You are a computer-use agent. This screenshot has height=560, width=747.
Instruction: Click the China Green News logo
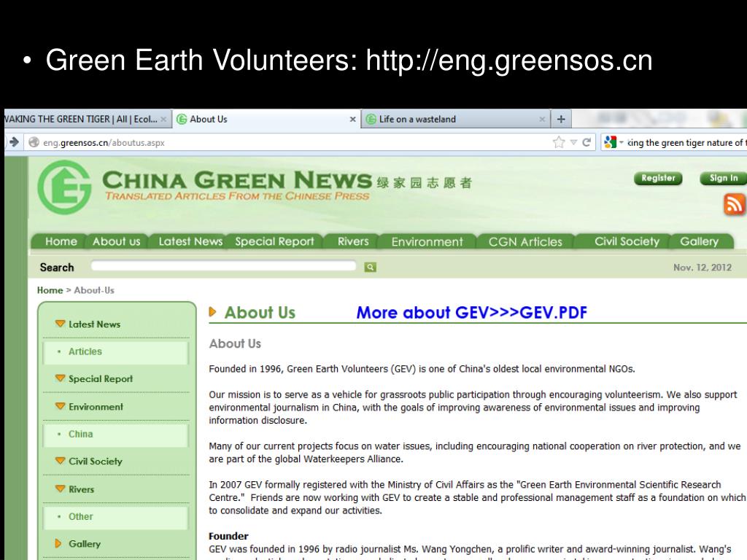pyautogui.click(x=64, y=187)
